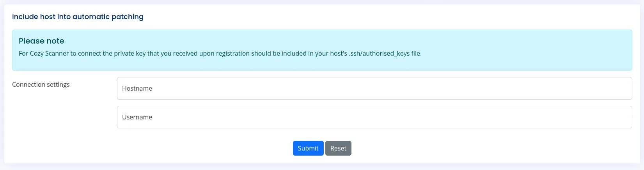This screenshot has height=170, width=644.
Task: Click the 'Connection settings' label
Action: [x=41, y=84]
